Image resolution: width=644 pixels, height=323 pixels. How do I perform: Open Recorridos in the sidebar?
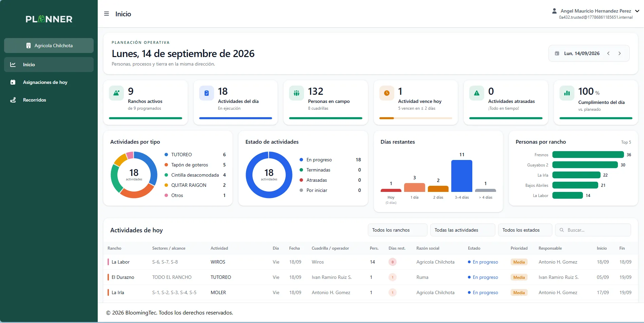(49, 100)
